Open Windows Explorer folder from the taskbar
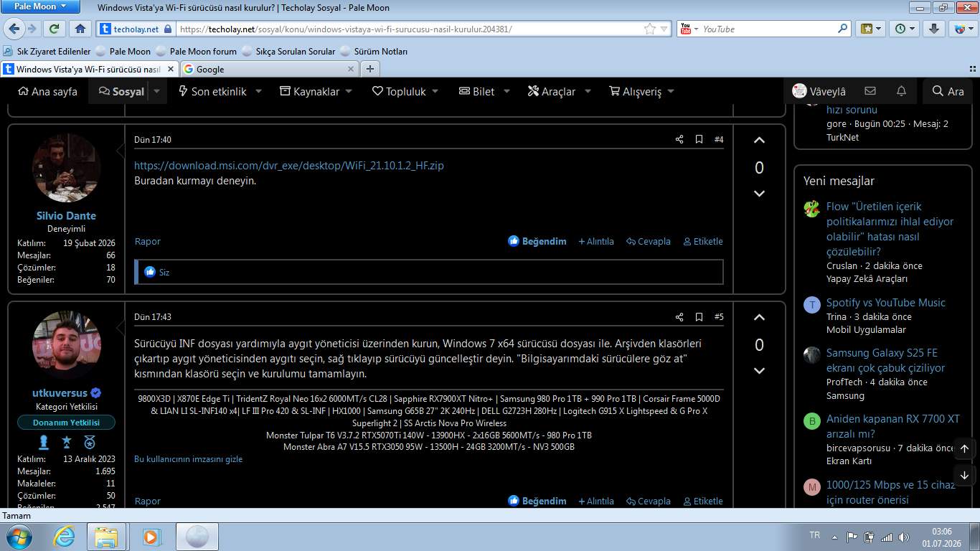980x551 pixels. pos(106,536)
